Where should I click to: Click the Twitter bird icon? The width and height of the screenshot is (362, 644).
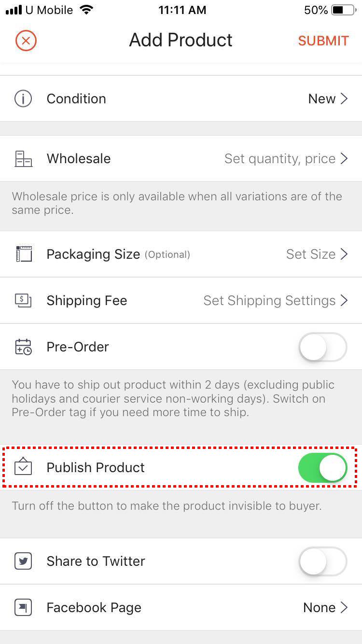coord(23,561)
